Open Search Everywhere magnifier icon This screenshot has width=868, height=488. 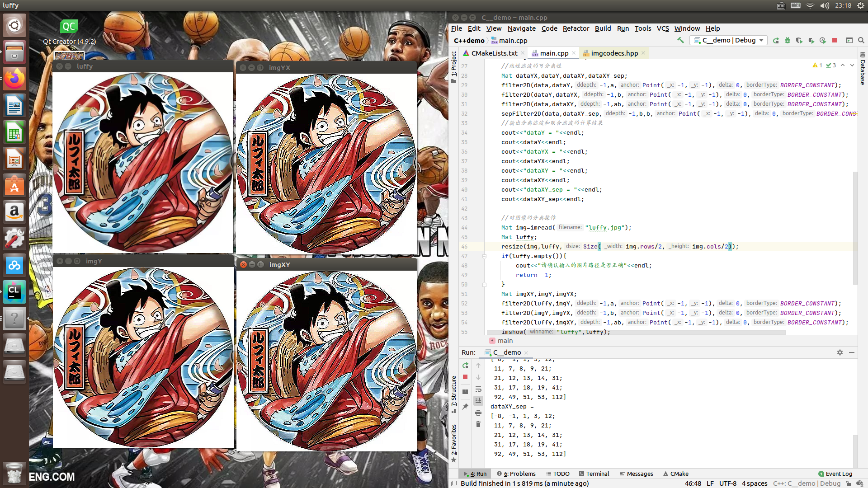861,40
